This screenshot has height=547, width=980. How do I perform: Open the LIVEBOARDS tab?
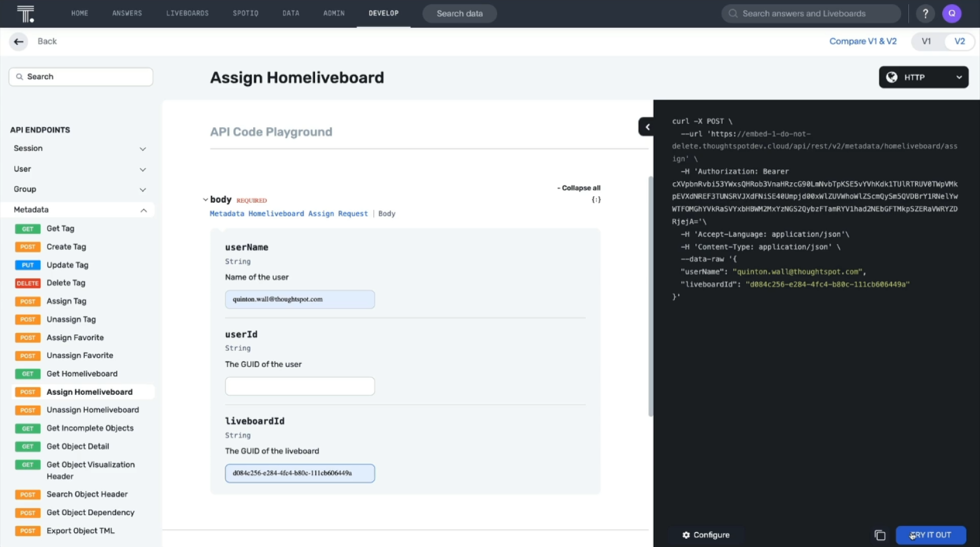tap(187, 13)
